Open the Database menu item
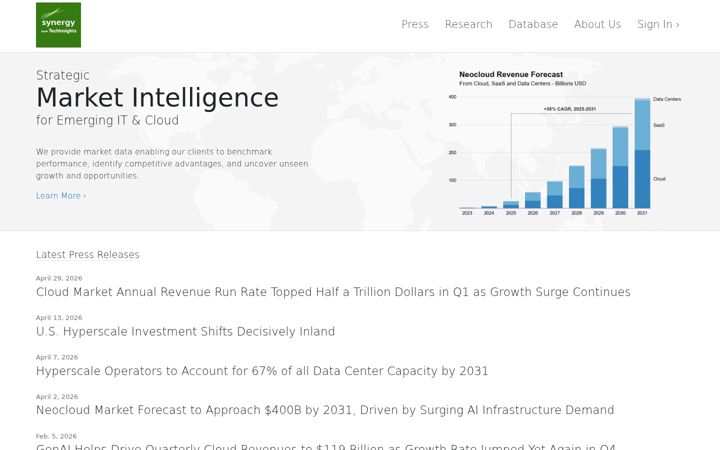The width and height of the screenshot is (720, 450). click(533, 24)
